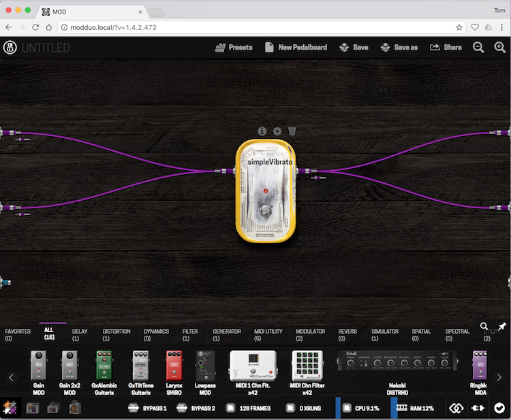Zoom in the pedalboard view
511x420 pixels.
coord(499,48)
